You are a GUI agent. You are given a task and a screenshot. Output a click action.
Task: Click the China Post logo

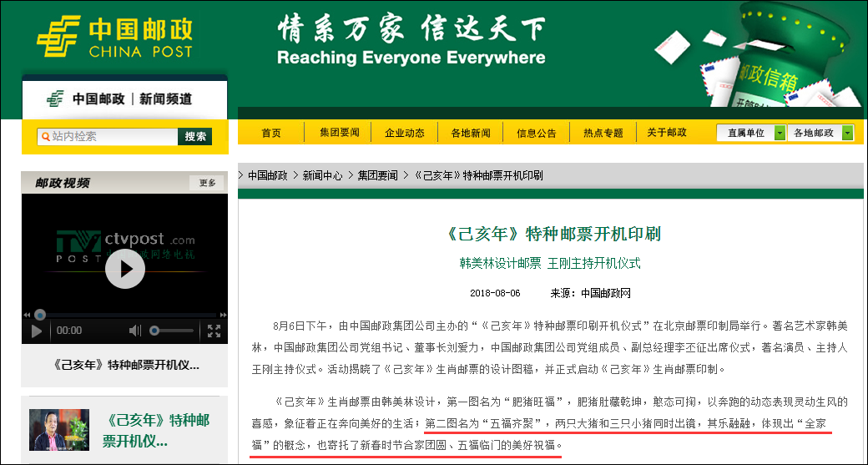point(114,38)
